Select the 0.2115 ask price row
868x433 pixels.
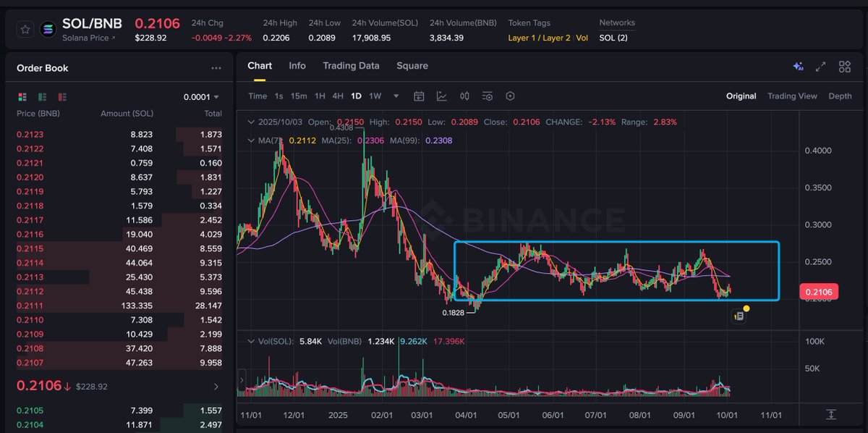tap(119, 248)
